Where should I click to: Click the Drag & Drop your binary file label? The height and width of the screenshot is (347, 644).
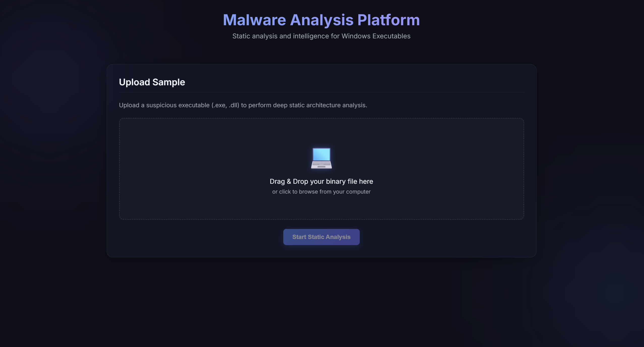click(x=321, y=181)
